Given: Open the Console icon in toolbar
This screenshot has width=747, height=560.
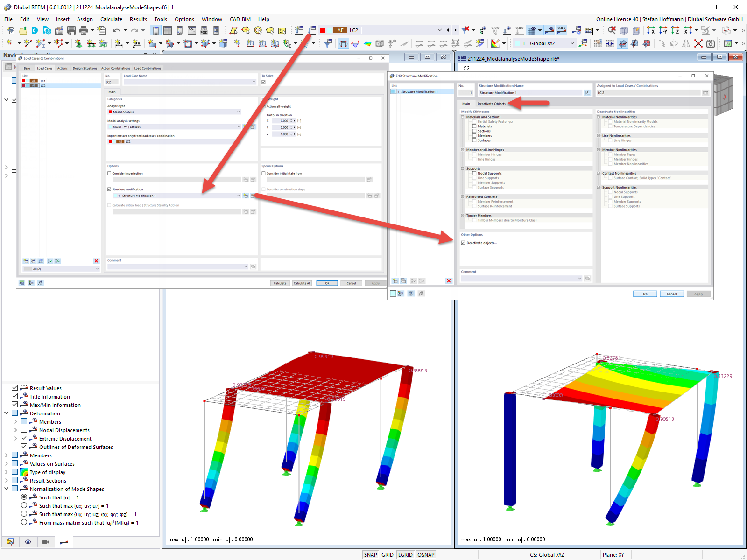Looking at the screenshot, I should pos(192,30).
